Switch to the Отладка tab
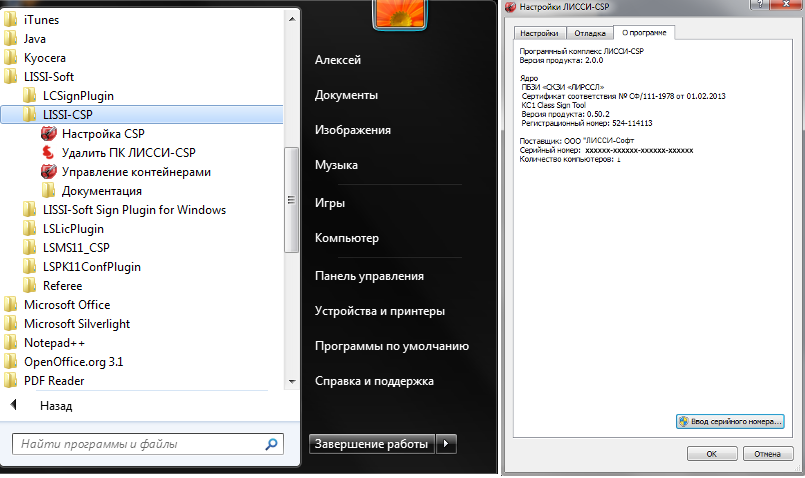805x478 pixels. click(x=590, y=33)
